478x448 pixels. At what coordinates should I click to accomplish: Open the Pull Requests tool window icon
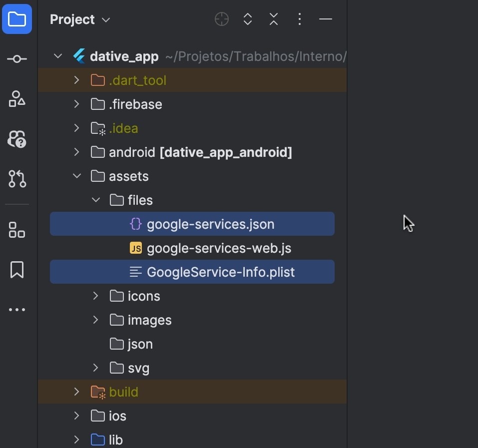17,178
